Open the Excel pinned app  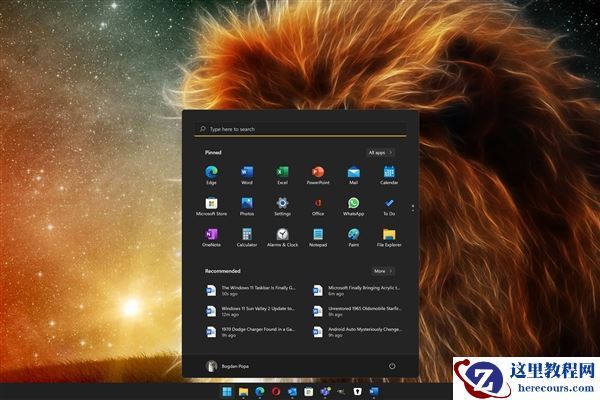point(282,175)
